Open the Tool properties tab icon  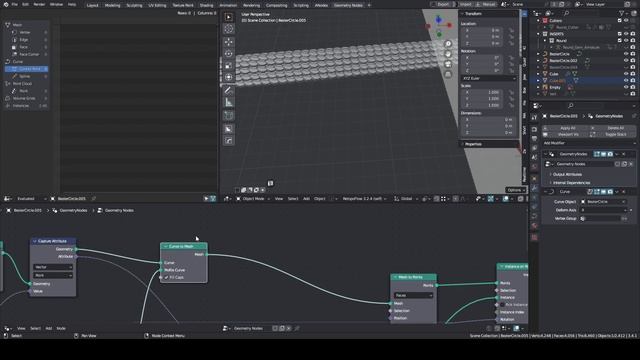(534, 118)
